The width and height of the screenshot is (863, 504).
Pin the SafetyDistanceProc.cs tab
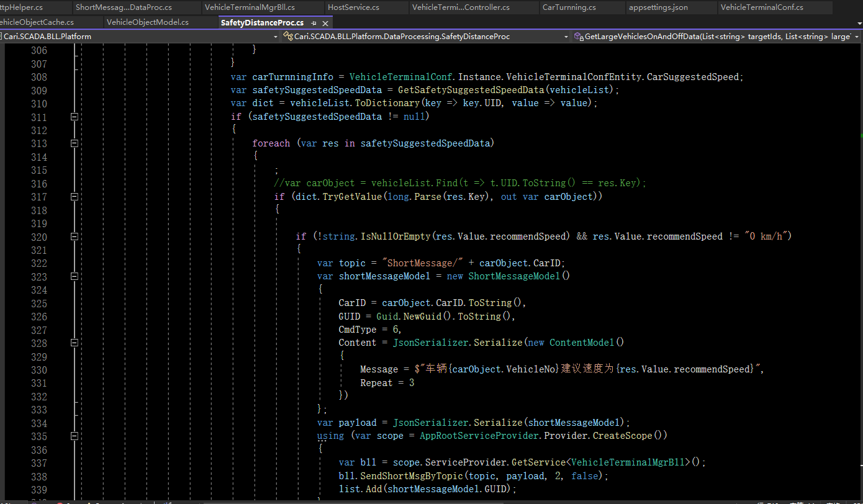(314, 22)
